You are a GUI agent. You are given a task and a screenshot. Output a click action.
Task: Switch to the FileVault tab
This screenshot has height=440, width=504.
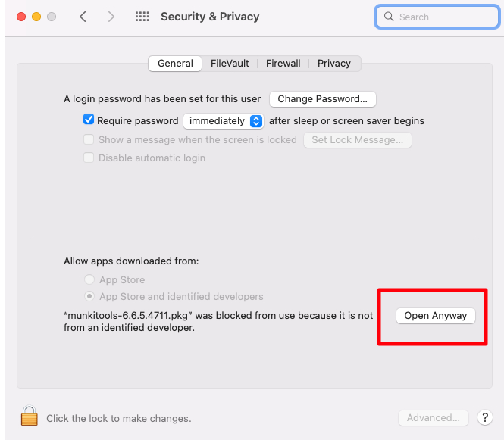tap(230, 64)
